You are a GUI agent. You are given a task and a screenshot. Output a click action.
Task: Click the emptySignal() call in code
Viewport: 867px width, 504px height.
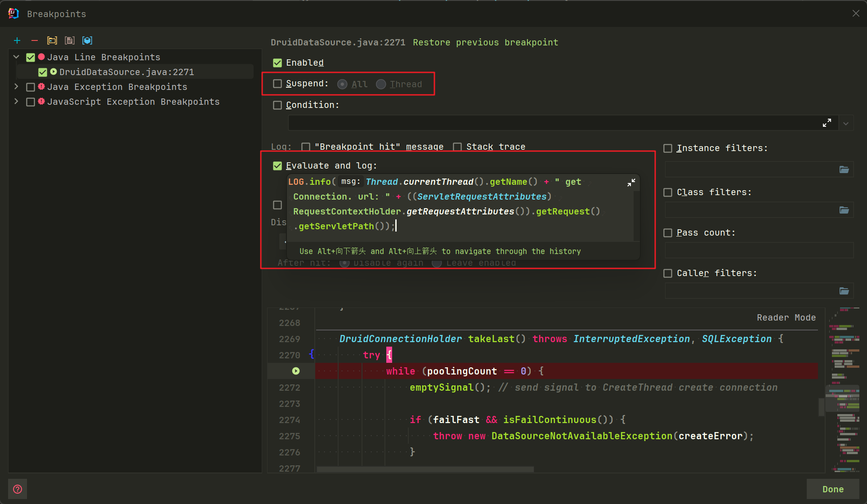tap(450, 388)
